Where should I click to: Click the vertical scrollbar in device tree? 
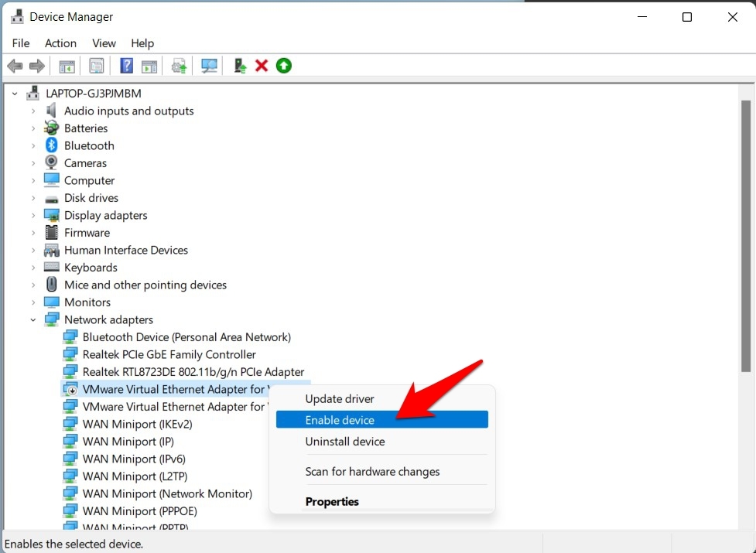pos(745,232)
